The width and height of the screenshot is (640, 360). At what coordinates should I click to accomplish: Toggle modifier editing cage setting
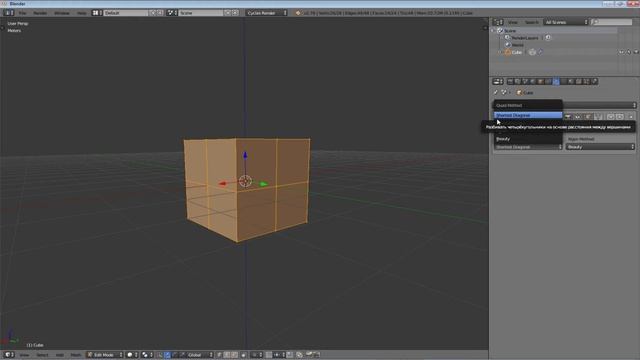598,117
